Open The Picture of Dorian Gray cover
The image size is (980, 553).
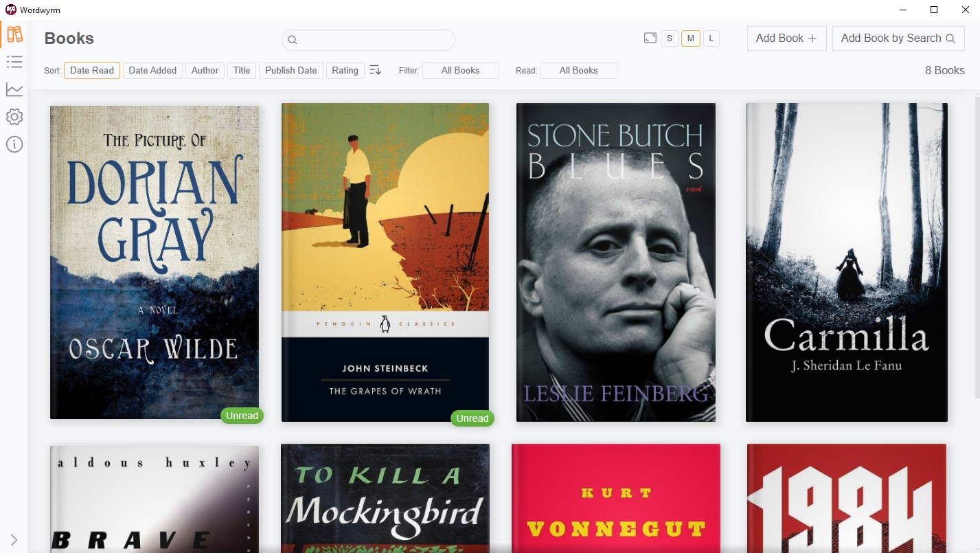[155, 262]
